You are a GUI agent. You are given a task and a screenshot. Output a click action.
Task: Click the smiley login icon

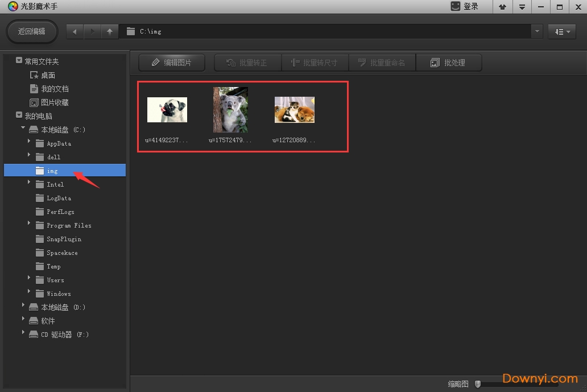tap(456, 6)
